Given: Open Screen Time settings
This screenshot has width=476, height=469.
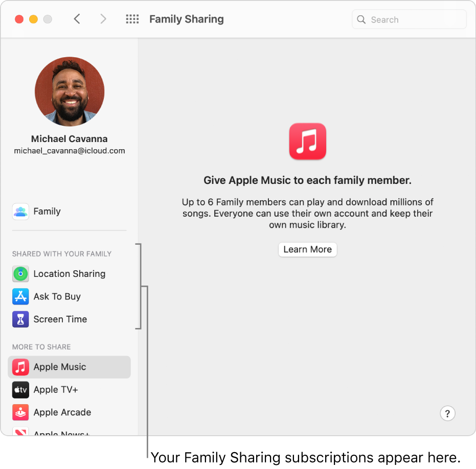Looking at the screenshot, I should pos(69,319).
